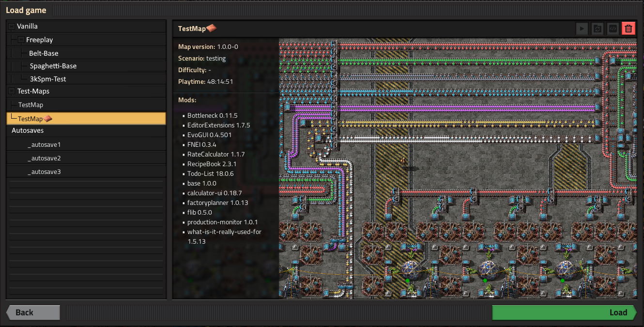Click the code brackets icon button
The height and width of the screenshot is (327, 644).
(x=613, y=29)
